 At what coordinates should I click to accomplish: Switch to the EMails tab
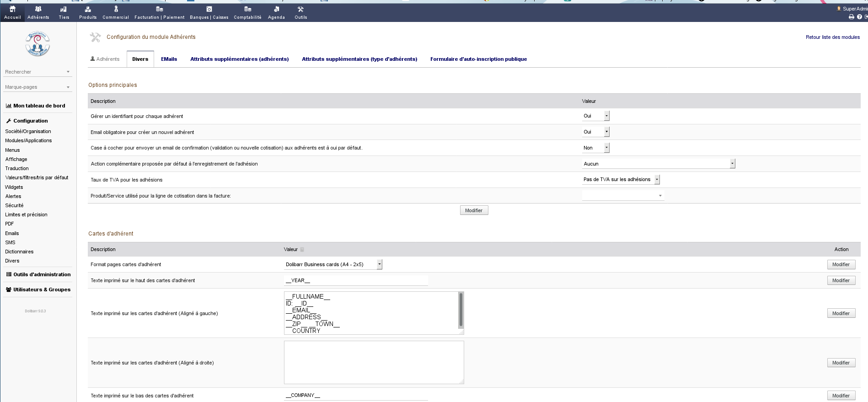pos(169,59)
